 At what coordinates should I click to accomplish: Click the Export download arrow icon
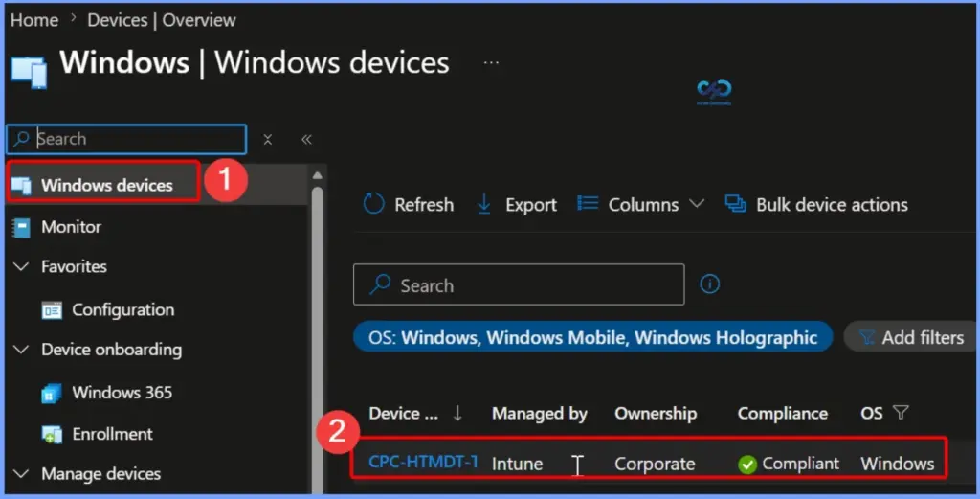coord(483,204)
